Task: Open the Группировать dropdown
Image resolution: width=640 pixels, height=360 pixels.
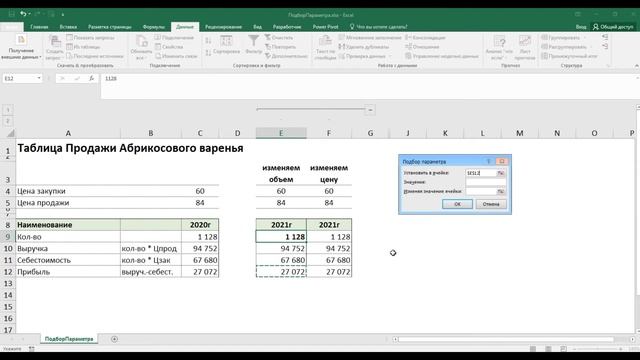Action: pos(563,38)
